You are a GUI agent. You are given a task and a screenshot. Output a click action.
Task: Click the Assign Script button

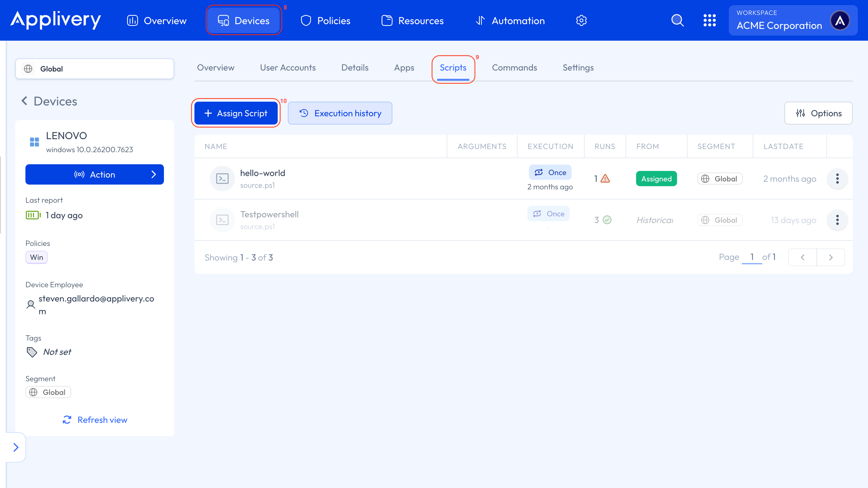coord(236,113)
